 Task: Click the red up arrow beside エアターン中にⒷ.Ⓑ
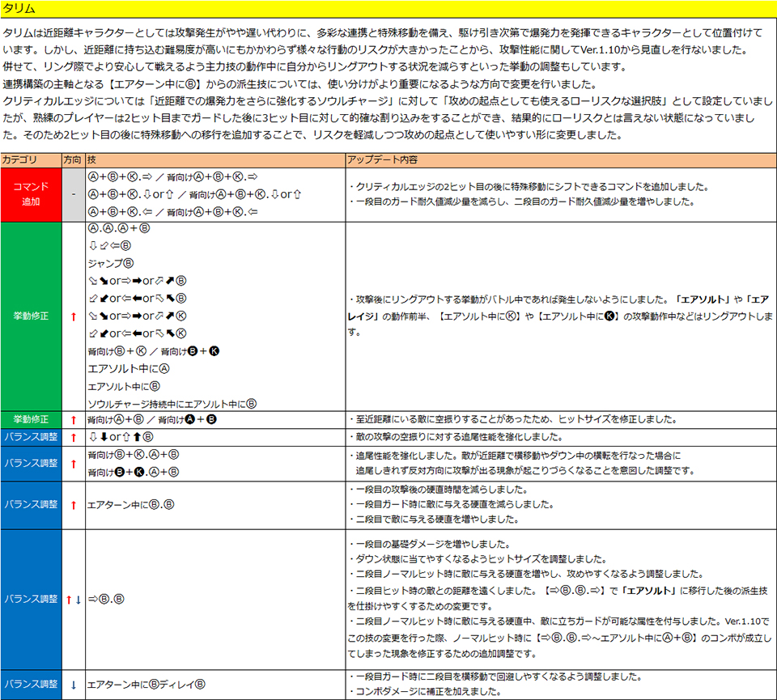[x=73, y=504]
